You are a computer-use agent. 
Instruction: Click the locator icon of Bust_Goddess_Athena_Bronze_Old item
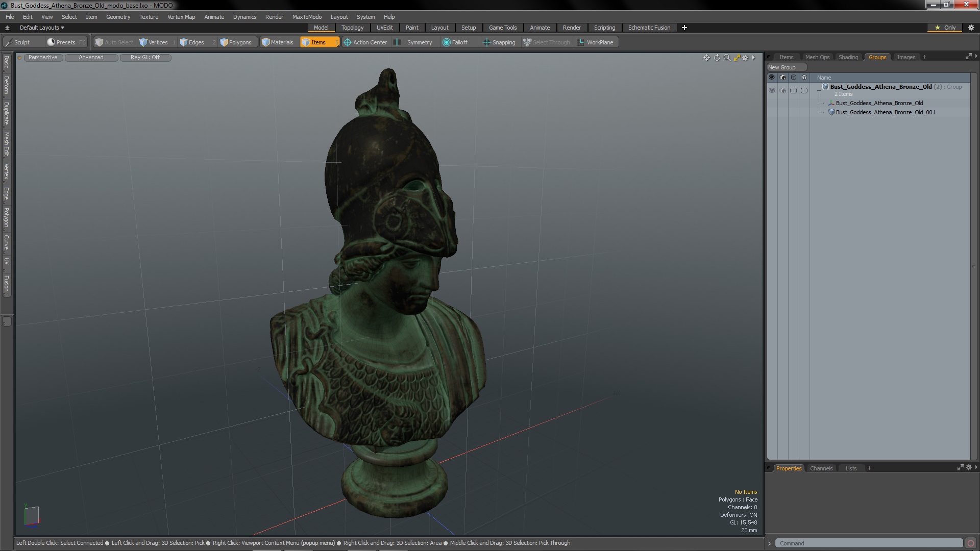pyautogui.click(x=831, y=103)
